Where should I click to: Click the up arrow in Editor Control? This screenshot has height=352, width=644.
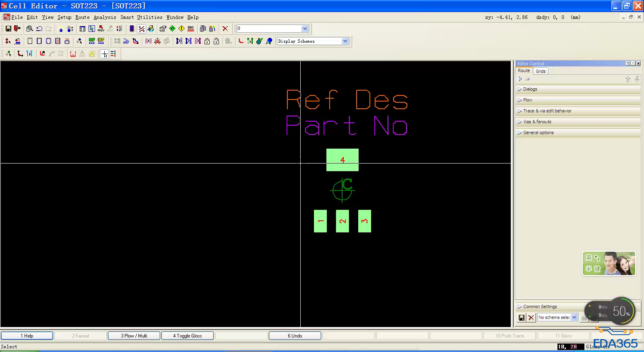click(628, 79)
